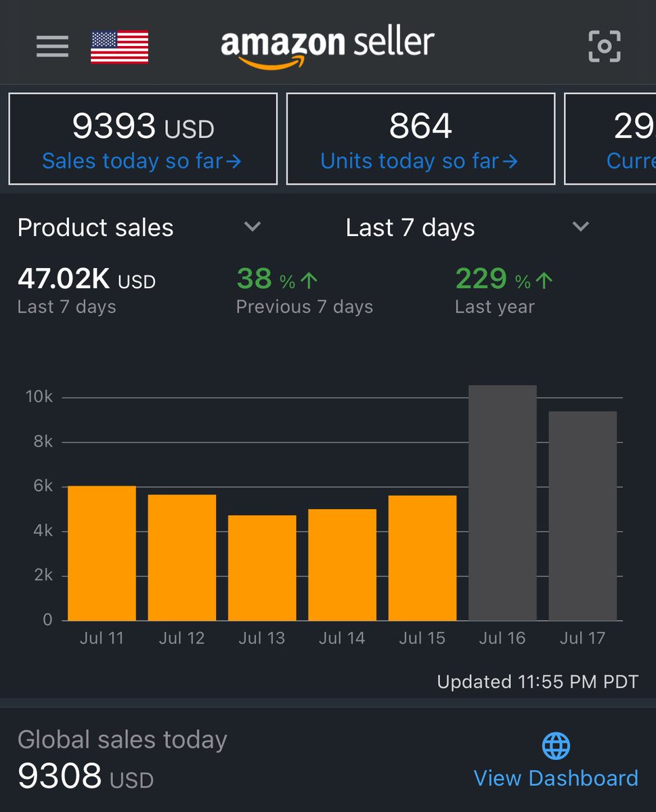Image resolution: width=656 pixels, height=812 pixels.
Task: Select the 864 units card
Action: pos(420,139)
